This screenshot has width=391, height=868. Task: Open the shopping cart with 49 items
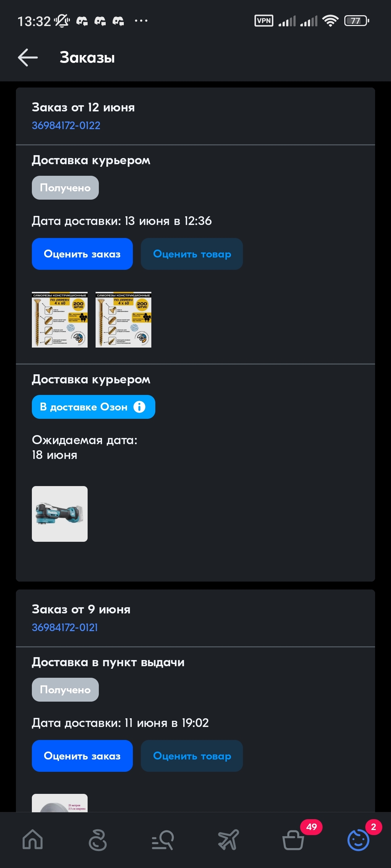[x=293, y=839]
